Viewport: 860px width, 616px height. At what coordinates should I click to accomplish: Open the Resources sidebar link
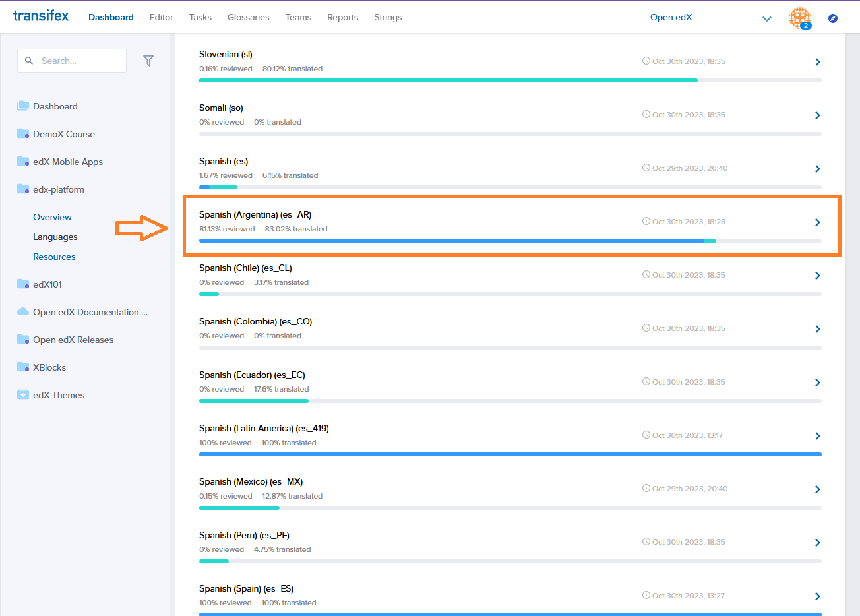click(54, 257)
